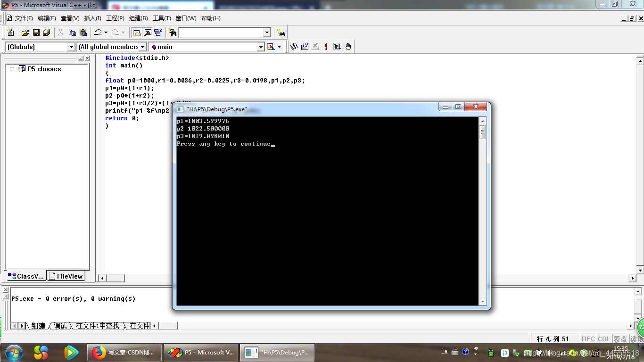Click the Build icon in build toolbar
Image resolution: width=644 pixels, height=362 pixels.
click(305, 47)
